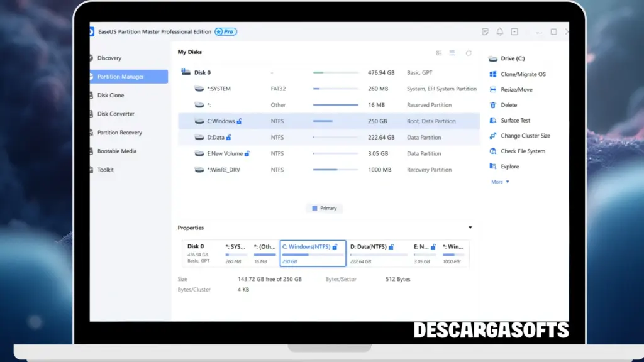The height and width of the screenshot is (362, 644).
Task: Switch to detailed list view
Action: point(452,53)
